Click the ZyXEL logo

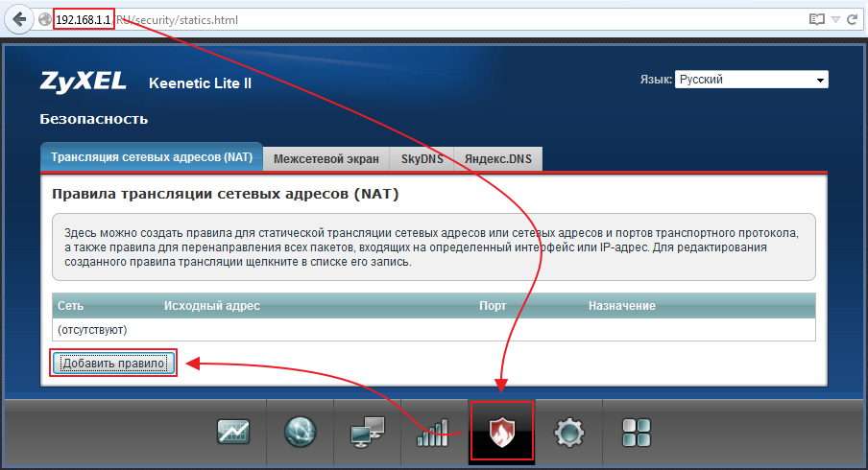pyautogui.click(x=83, y=82)
